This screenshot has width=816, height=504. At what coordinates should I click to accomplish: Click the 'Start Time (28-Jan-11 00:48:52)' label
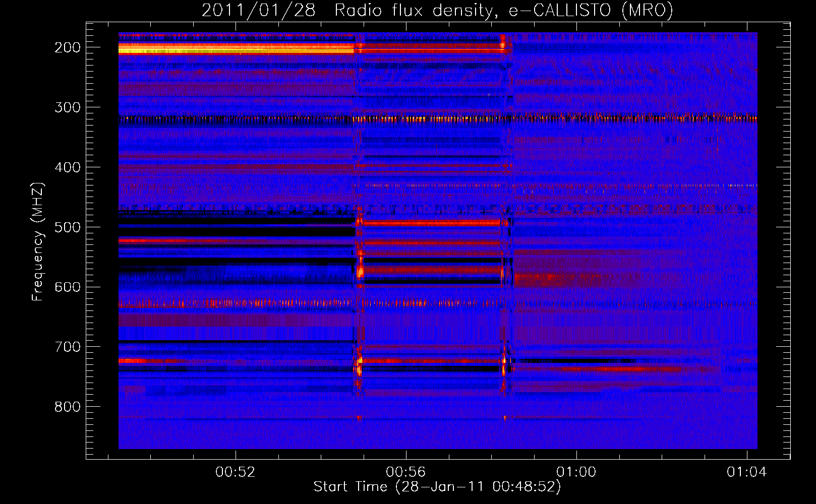click(437, 487)
